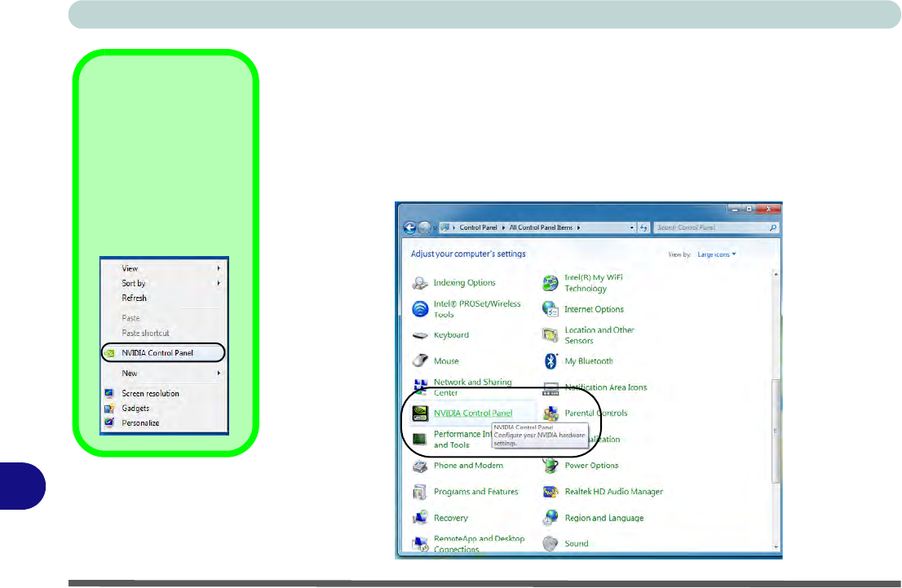Click the scrollbar up arrow
The width and height of the screenshot is (902, 588).
[776, 275]
